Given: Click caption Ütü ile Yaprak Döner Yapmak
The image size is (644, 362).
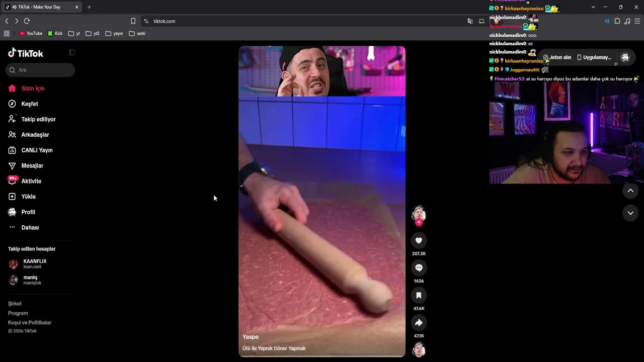Looking at the screenshot, I should [274, 348].
